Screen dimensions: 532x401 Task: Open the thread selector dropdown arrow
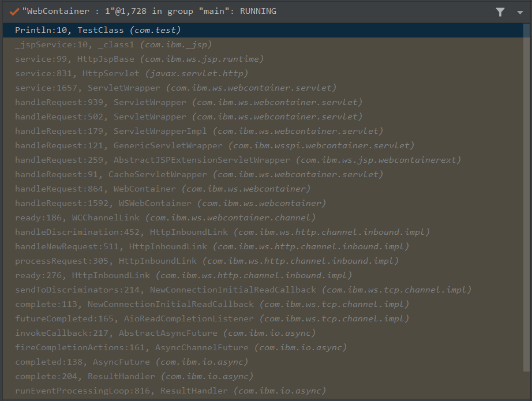click(x=520, y=13)
